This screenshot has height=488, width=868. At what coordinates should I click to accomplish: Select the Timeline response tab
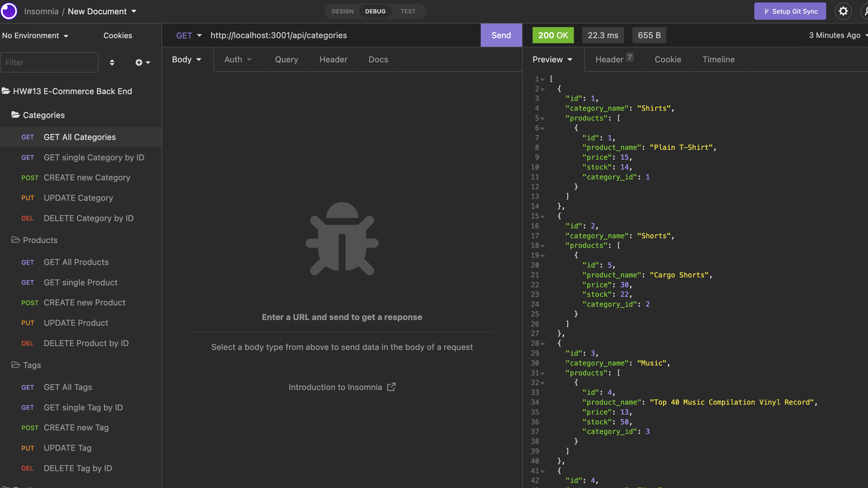coord(718,59)
